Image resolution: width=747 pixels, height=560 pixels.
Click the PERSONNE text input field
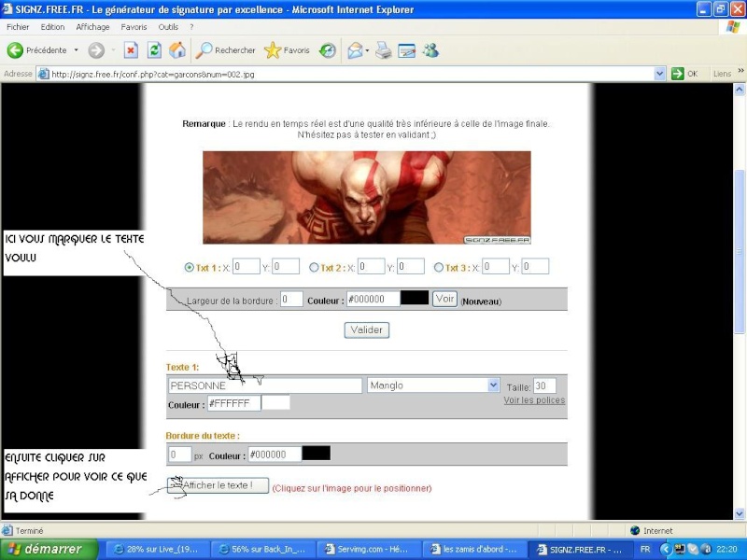tap(265, 385)
